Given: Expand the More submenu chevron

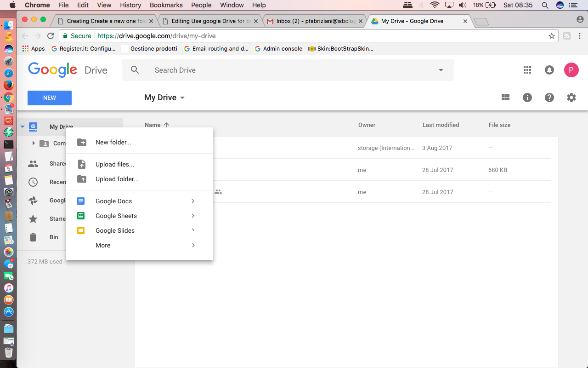Looking at the screenshot, I should 193,245.
